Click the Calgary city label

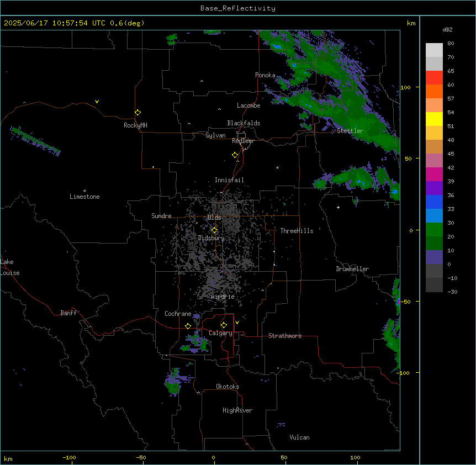(220, 333)
